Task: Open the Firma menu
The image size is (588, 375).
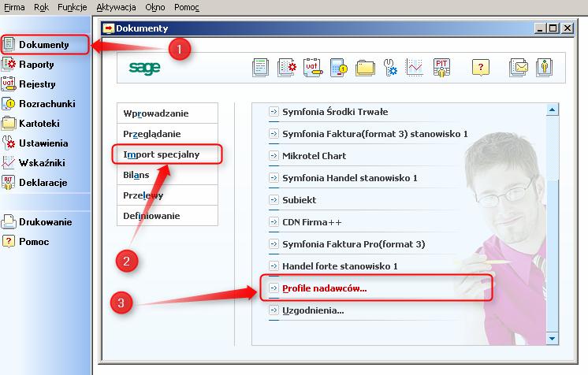Action: pyautogui.click(x=14, y=7)
